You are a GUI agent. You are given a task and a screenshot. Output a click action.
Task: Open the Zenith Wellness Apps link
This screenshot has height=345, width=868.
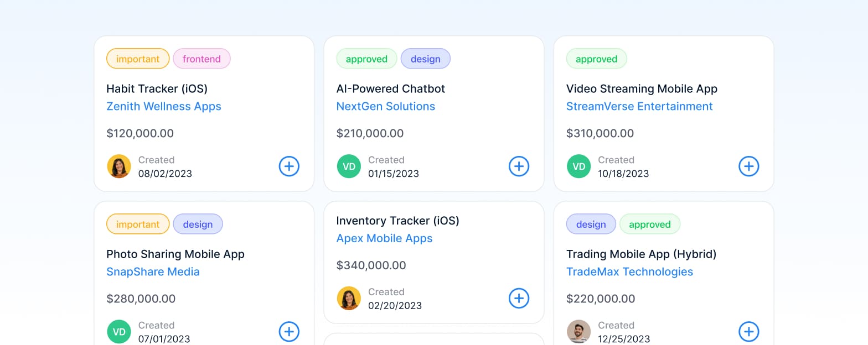[164, 107]
